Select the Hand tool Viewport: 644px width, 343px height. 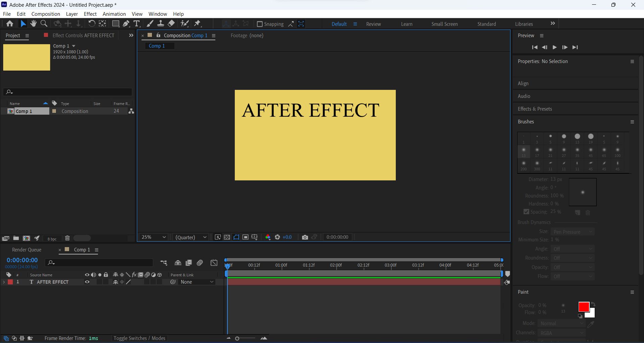pyautogui.click(x=33, y=23)
